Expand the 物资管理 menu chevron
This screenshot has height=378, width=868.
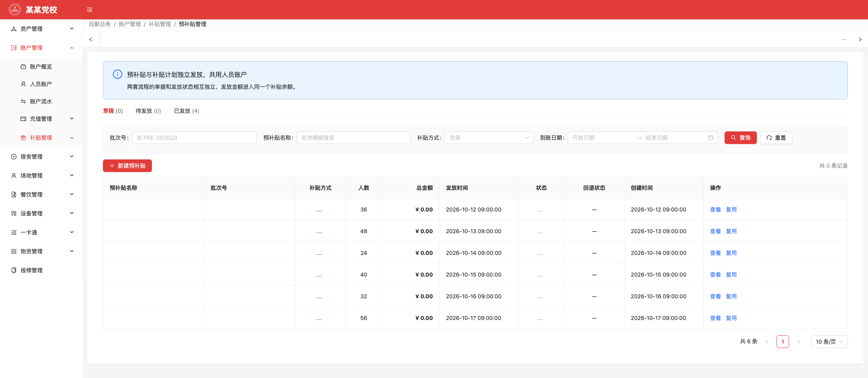coord(72,251)
